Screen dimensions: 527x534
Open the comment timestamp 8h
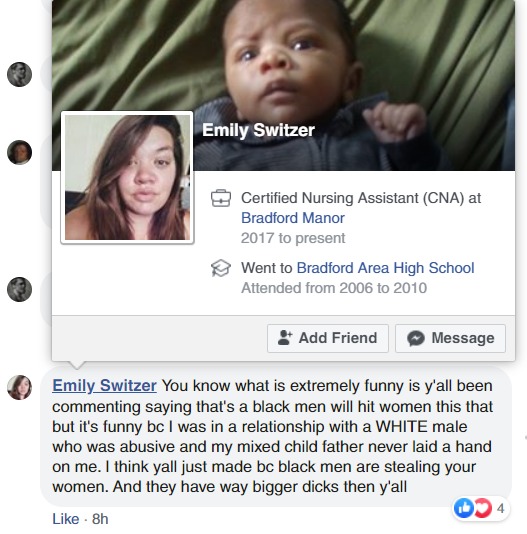point(100,519)
